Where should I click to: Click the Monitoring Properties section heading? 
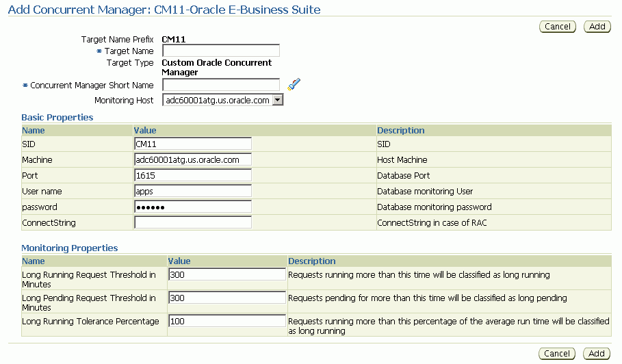[69, 248]
